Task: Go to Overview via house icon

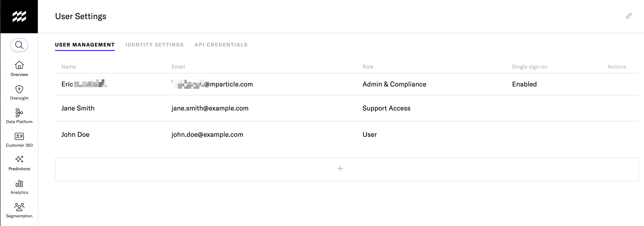Action: tap(19, 65)
